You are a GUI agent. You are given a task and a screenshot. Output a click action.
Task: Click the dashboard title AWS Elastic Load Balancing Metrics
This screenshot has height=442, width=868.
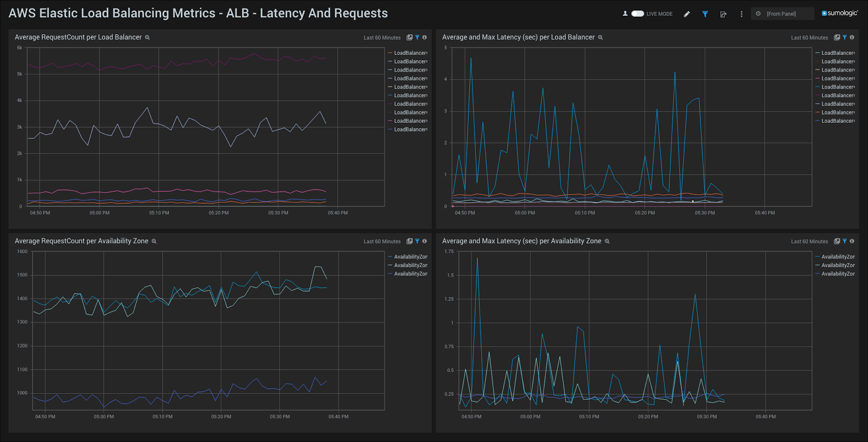[198, 14]
